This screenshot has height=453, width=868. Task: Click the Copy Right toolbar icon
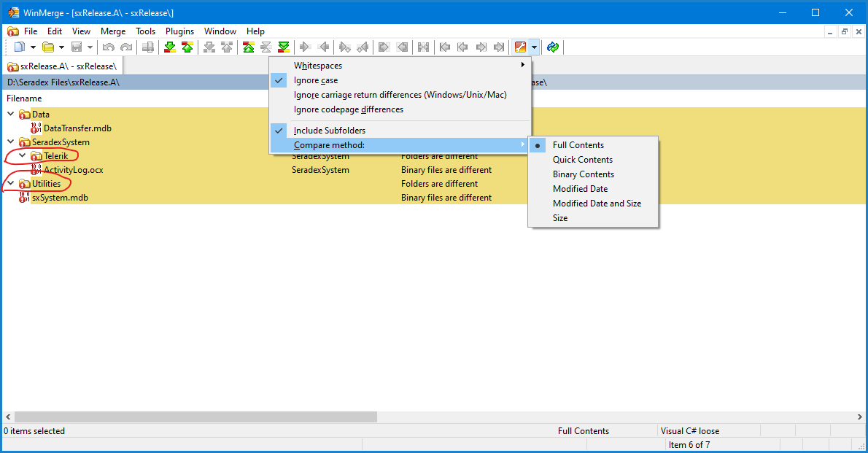pyautogui.click(x=305, y=47)
